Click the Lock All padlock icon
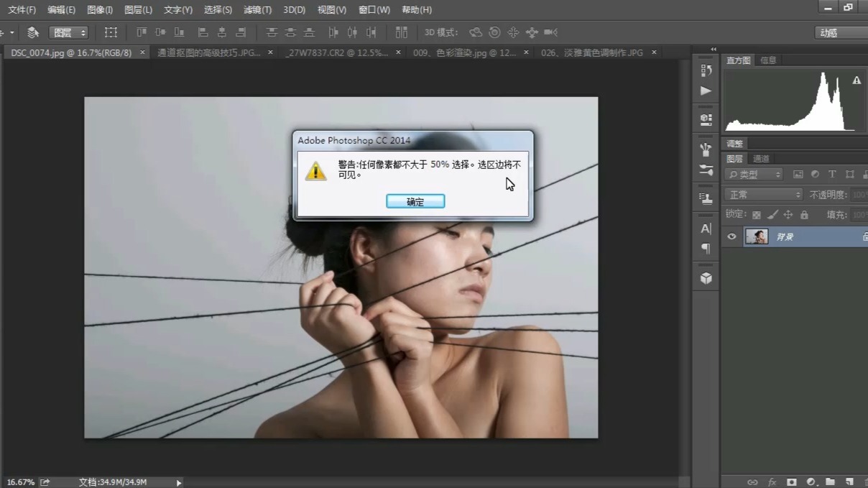868x488 pixels. 805,216
